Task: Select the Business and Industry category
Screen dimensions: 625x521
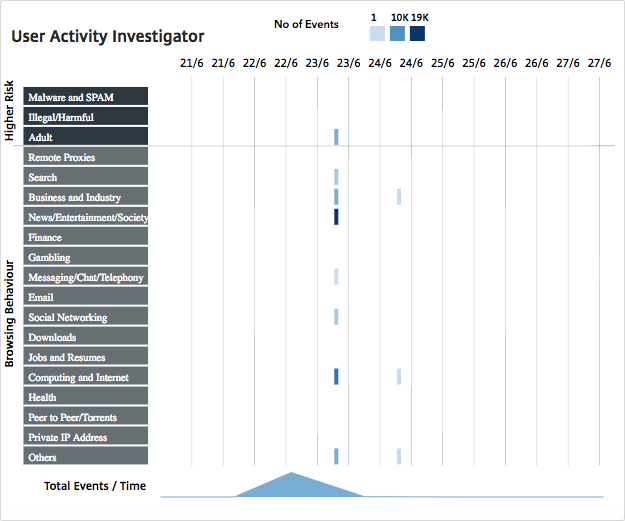Action: [86, 197]
